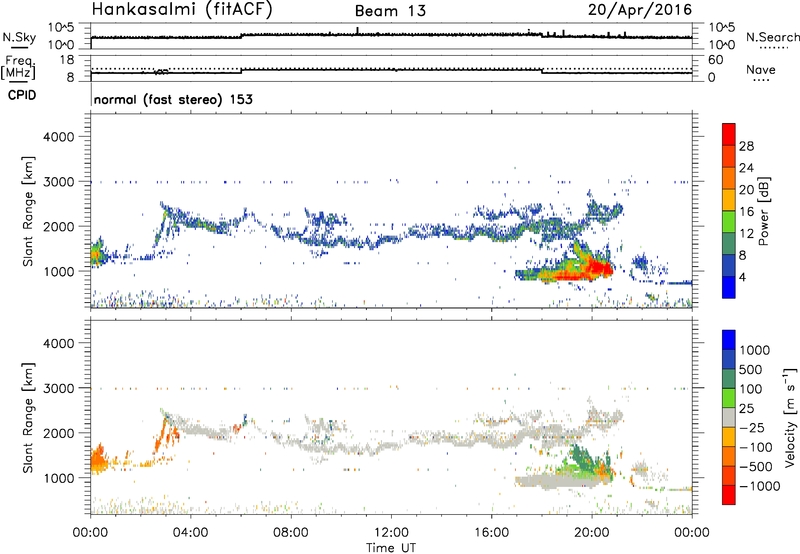Click the 2000 tick on velocity panel
The width and height of the screenshot is (800, 554).
(58, 433)
